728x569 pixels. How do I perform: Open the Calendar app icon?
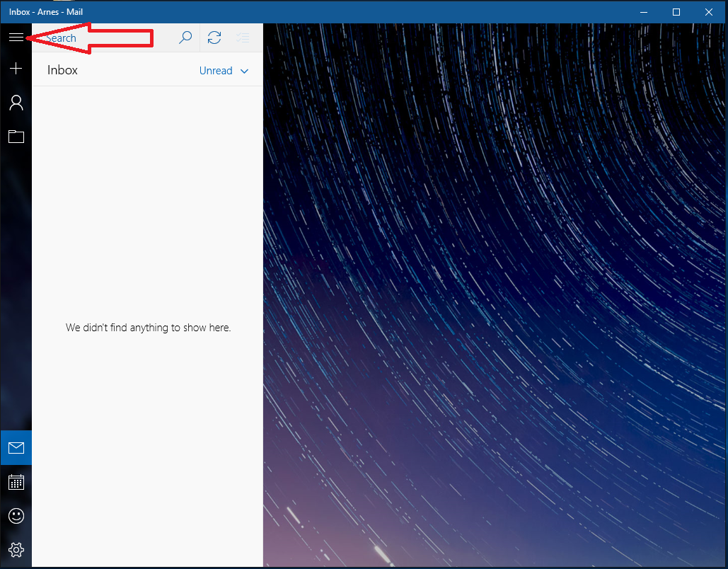tap(16, 482)
